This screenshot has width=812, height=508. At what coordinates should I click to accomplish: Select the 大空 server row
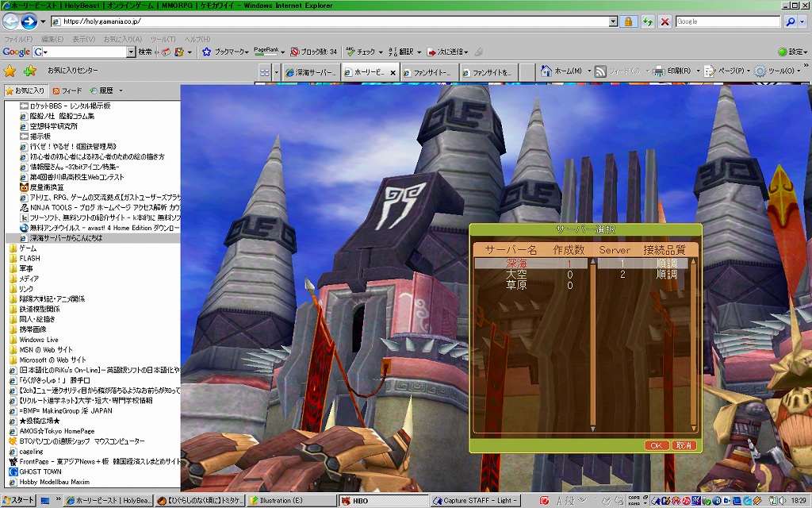(x=530, y=274)
